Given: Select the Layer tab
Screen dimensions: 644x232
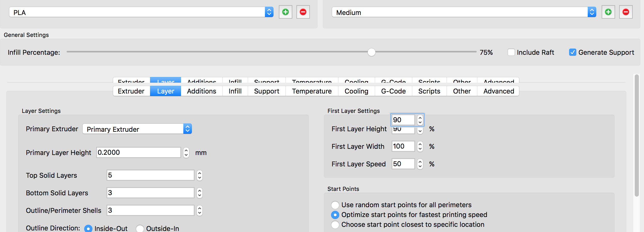Looking at the screenshot, I should pos(166,91).
